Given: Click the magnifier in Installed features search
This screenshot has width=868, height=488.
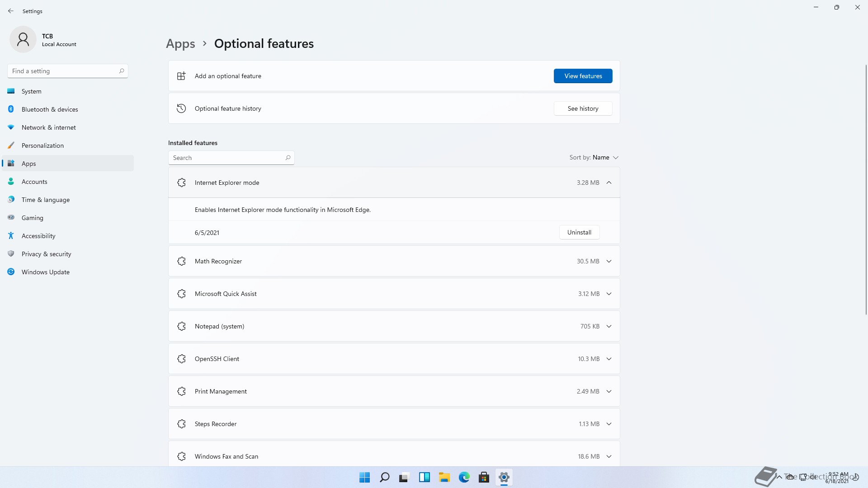Looking at the screenshot, I should pos(288,158).
